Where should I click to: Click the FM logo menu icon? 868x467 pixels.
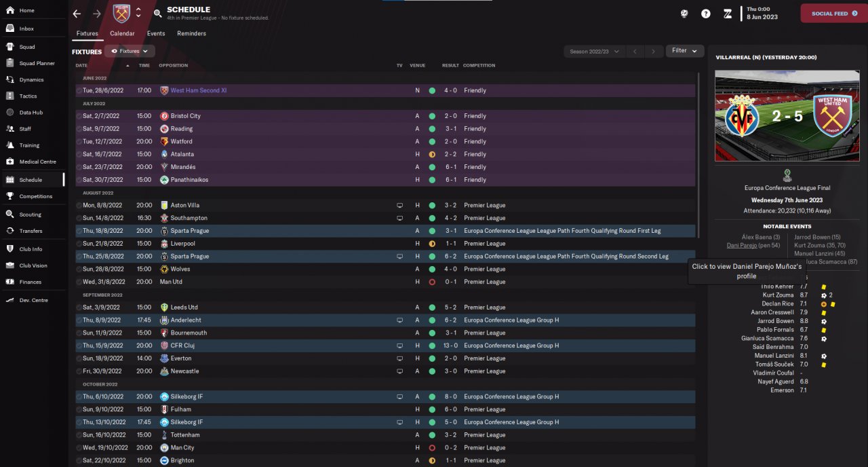(727, 14)
